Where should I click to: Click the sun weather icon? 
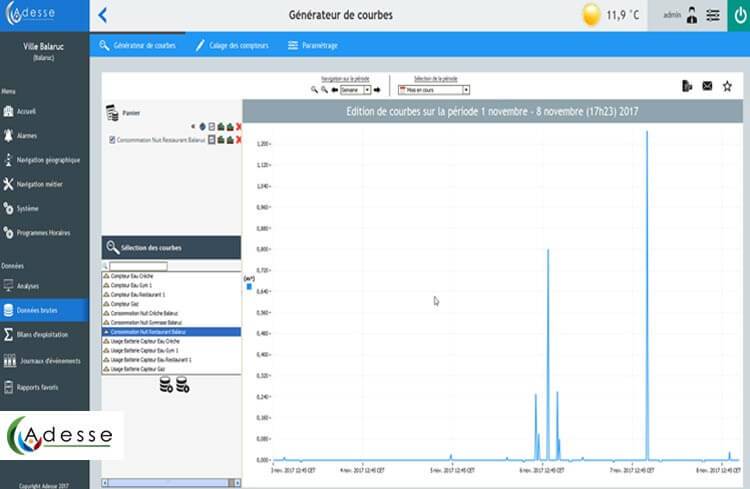pyautogui.click(x=591, y=15)
